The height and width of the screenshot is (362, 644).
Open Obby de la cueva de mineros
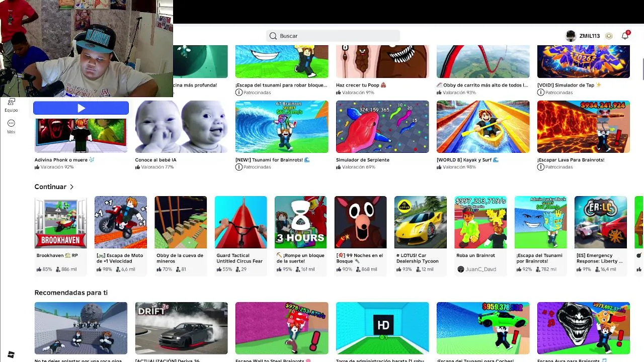[181, 222]
